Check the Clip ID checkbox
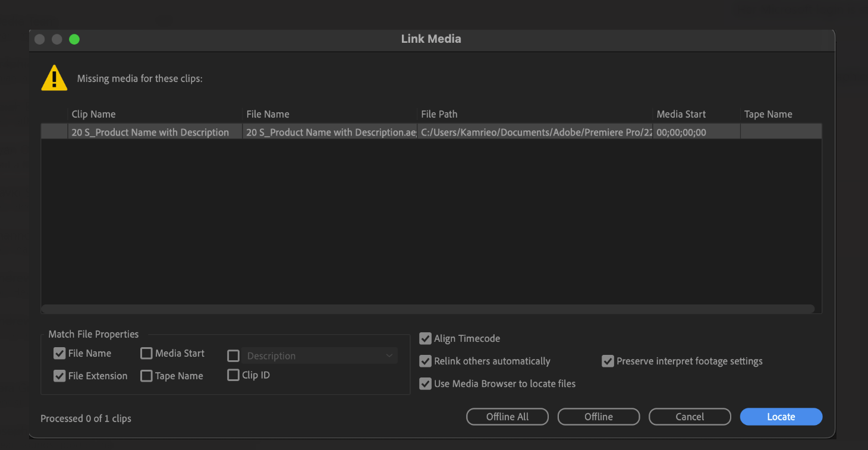The image size is (868, 450). point(233,375)
